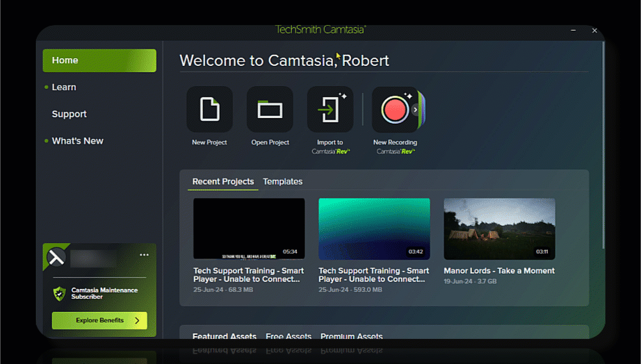Open the Learn section in sidebar
This screenshot has height=364, width=641.
pyautogui.click(x=64, y=87)
